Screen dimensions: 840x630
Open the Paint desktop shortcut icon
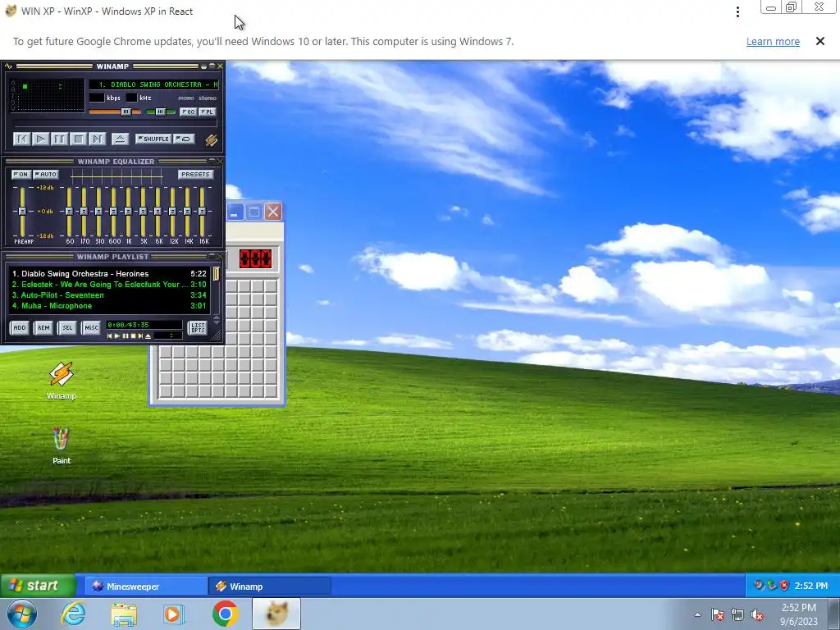point(61,445)
